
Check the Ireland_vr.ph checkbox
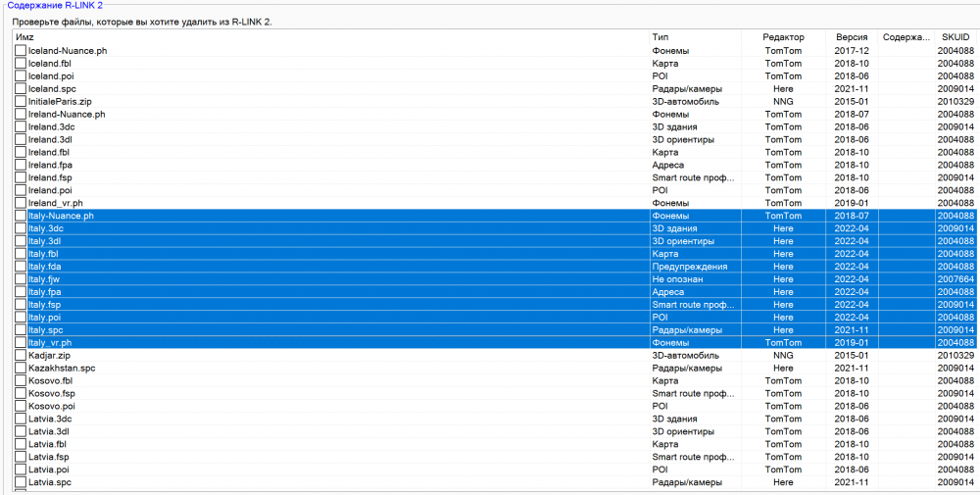[21, 203]
